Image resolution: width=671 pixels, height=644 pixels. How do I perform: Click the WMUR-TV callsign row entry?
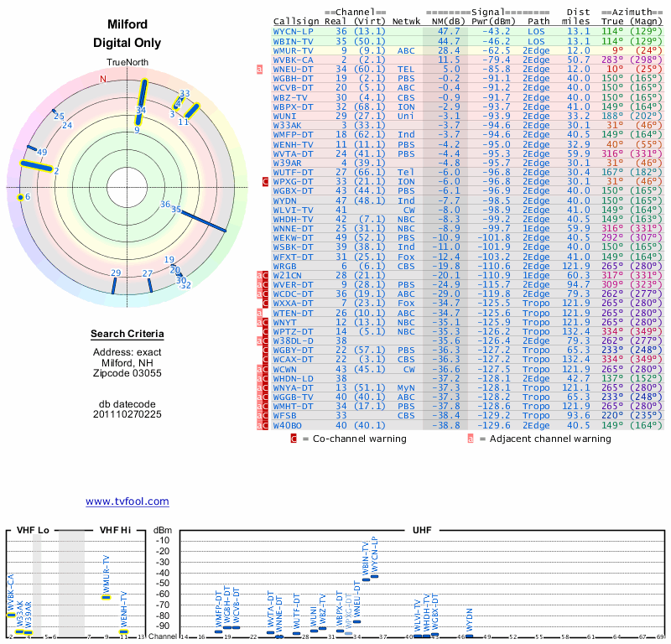click(x=294, y=50)
